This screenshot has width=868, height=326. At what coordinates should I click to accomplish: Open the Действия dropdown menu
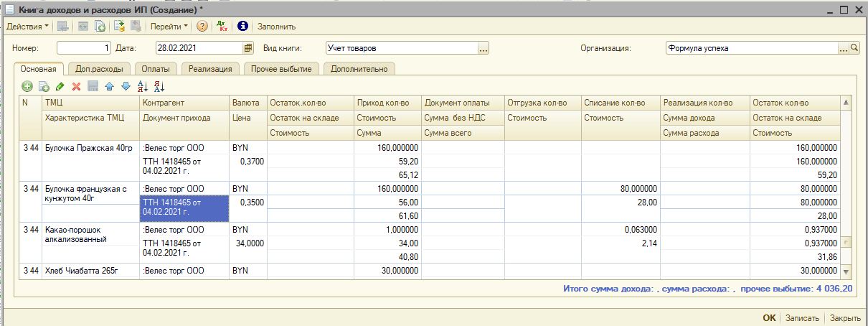(x=27, y=27)
